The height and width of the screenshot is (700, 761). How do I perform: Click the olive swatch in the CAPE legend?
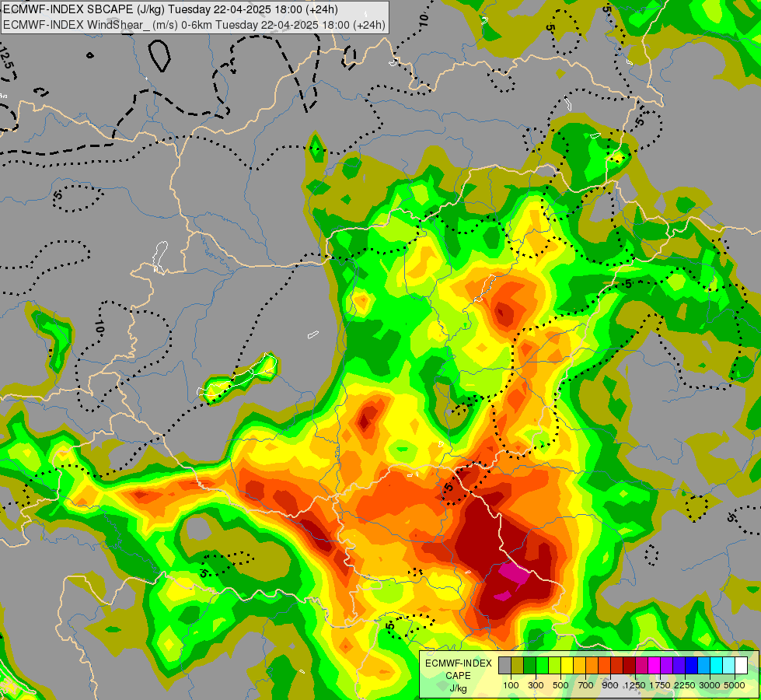[x=518, y=665]
